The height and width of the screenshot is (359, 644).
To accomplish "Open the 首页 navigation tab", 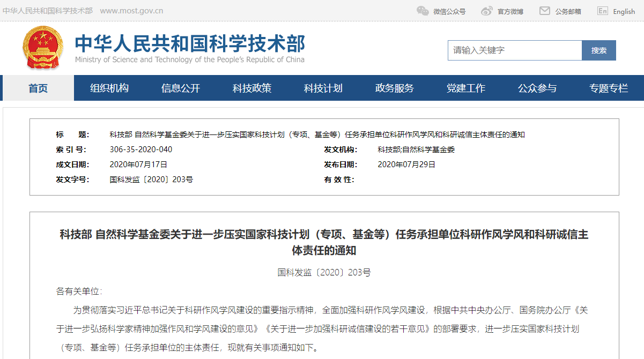I will click(x=38, y=88).
